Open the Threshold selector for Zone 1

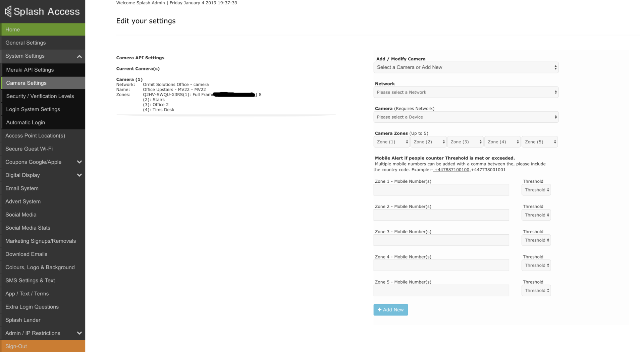tap(536, 189)
